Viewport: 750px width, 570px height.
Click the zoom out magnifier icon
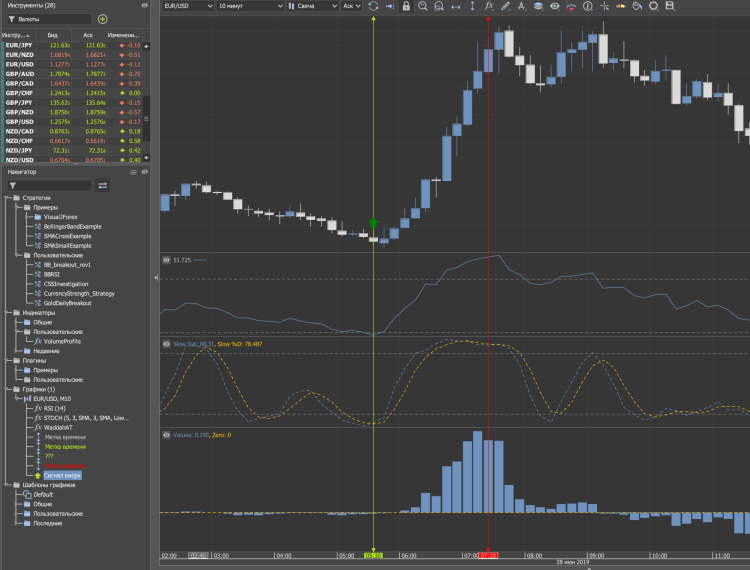coord(439,6)
